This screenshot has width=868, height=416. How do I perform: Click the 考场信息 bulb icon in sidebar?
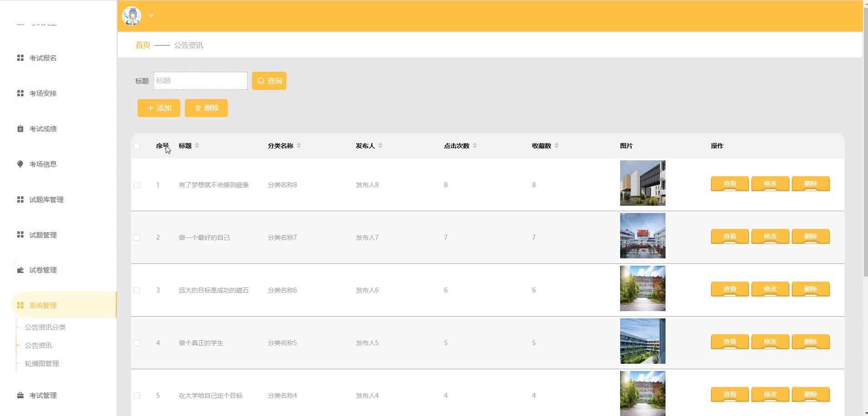20,164
